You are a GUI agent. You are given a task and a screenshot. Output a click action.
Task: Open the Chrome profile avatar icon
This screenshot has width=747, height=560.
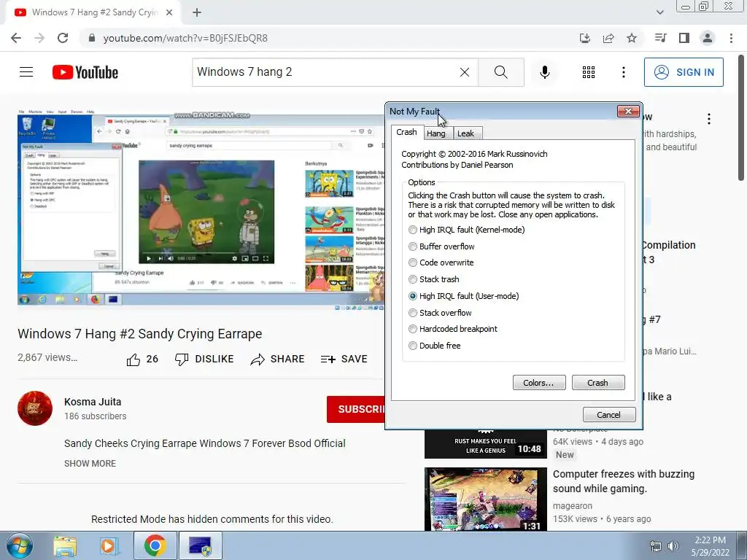click(x=708, y=38)
